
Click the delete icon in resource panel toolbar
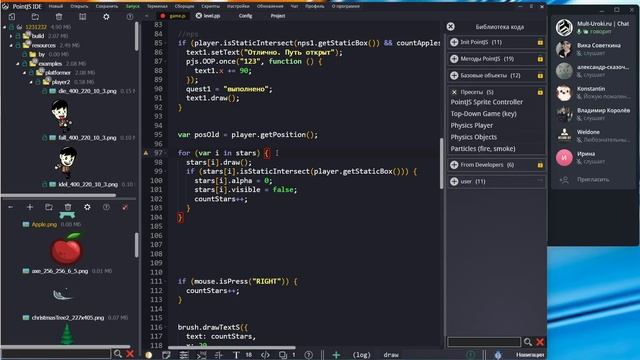(68, 207)
